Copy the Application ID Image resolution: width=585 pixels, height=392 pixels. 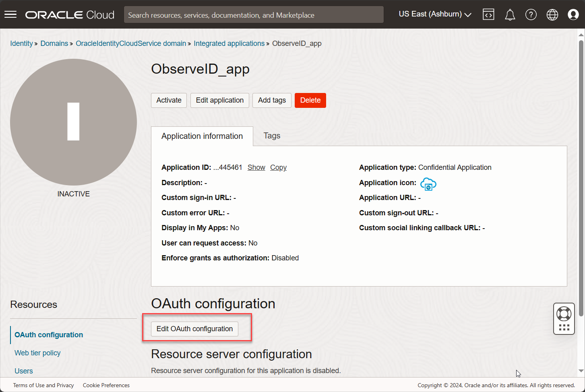pyautogui.click(x=278, y=167)
